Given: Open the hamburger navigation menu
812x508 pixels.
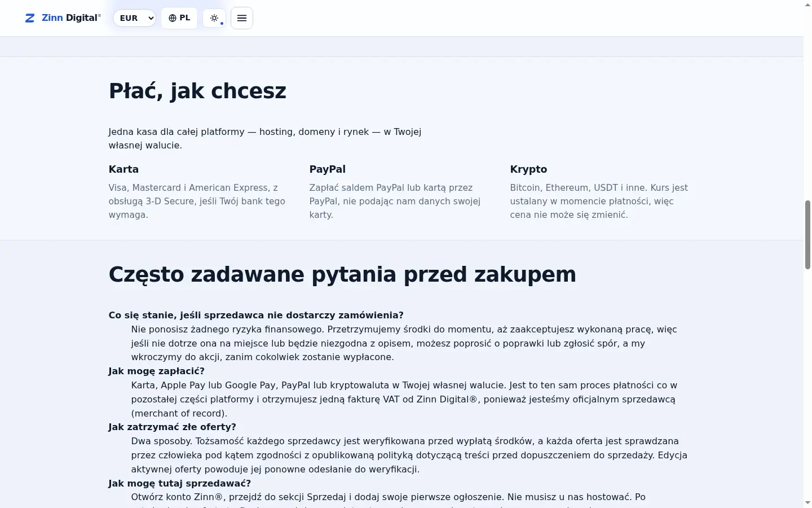Looking at the screenshot, I should pyautogui.click(x=242, y=18).
